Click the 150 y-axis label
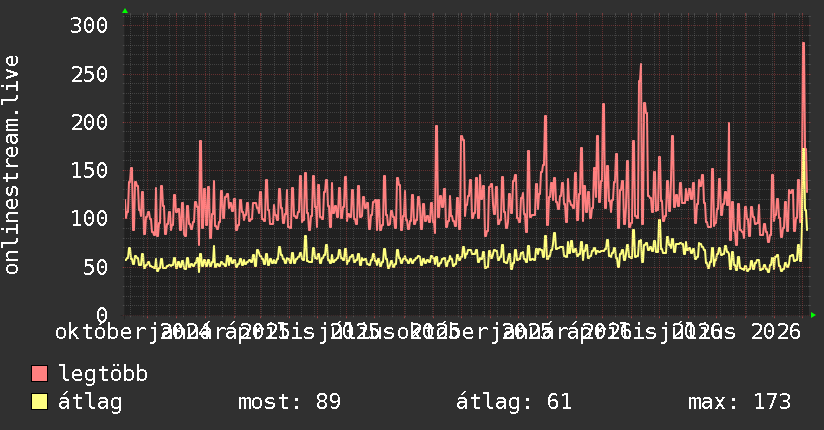The width and height of the screenshot is (824, 430). point(89,170)
